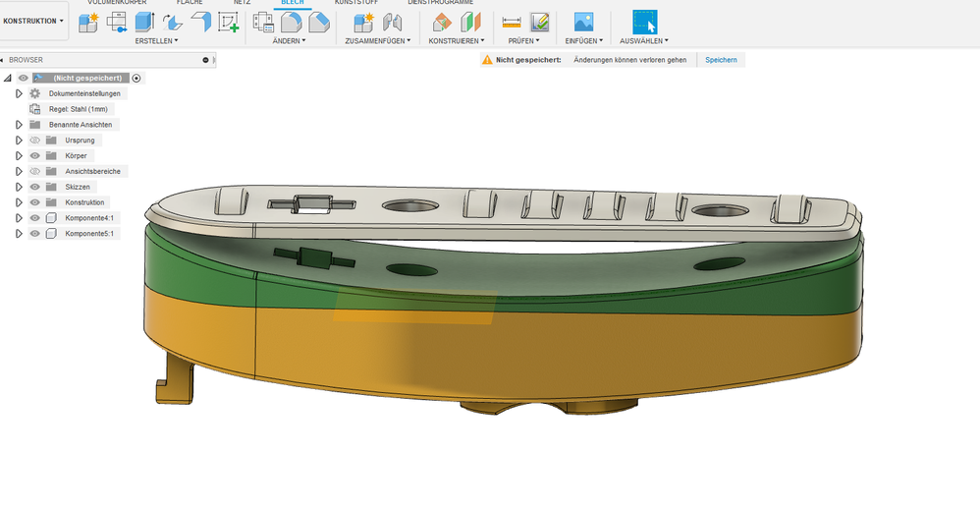Click the Midplane icon in Konstruieren
The width and height of the screenshot is (980, 509).
[470, 23]
